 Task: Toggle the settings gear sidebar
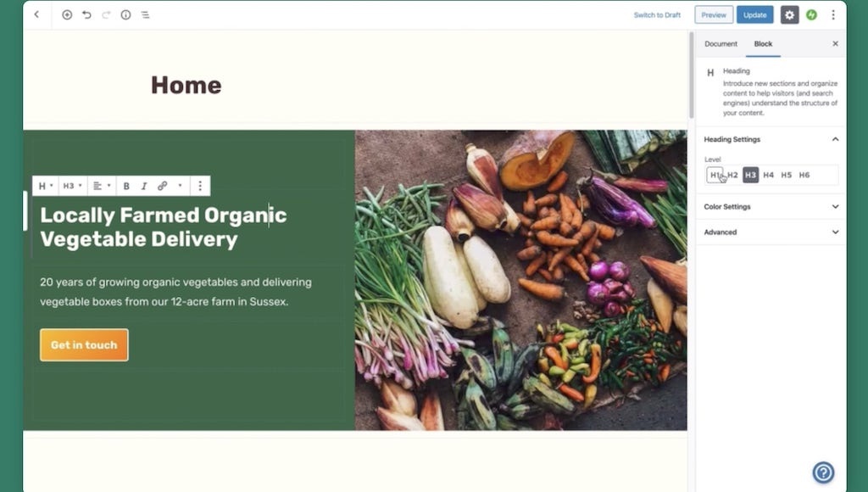pos(789,15)
